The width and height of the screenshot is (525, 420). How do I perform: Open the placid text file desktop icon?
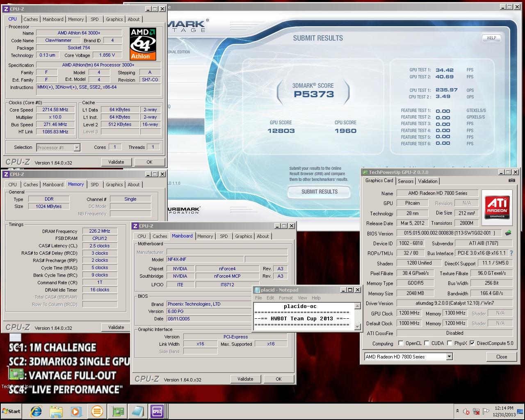[x=15, y=340]
